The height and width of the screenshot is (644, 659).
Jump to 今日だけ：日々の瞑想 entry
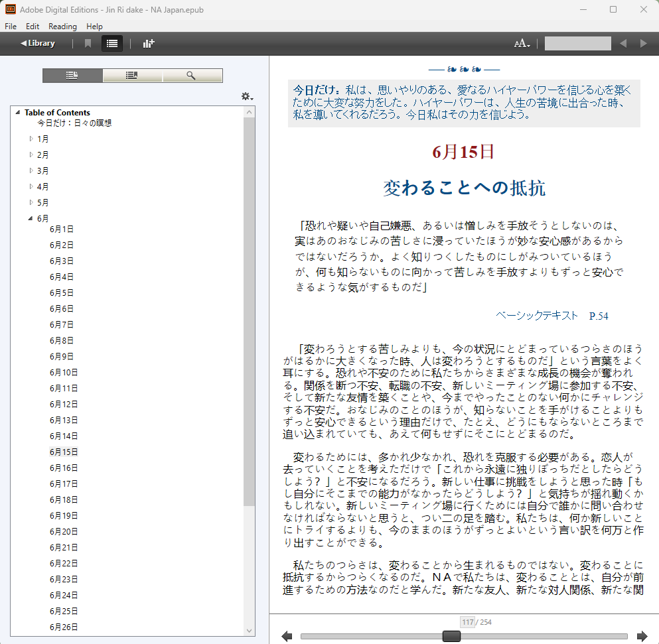(74, 123)
